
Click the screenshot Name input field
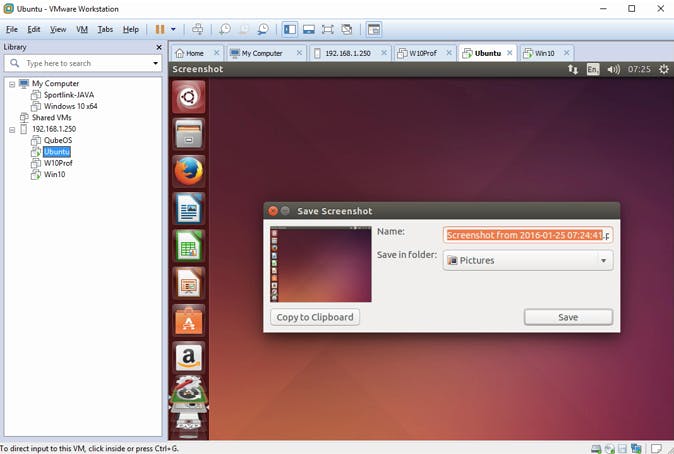[x=528, y=235]
